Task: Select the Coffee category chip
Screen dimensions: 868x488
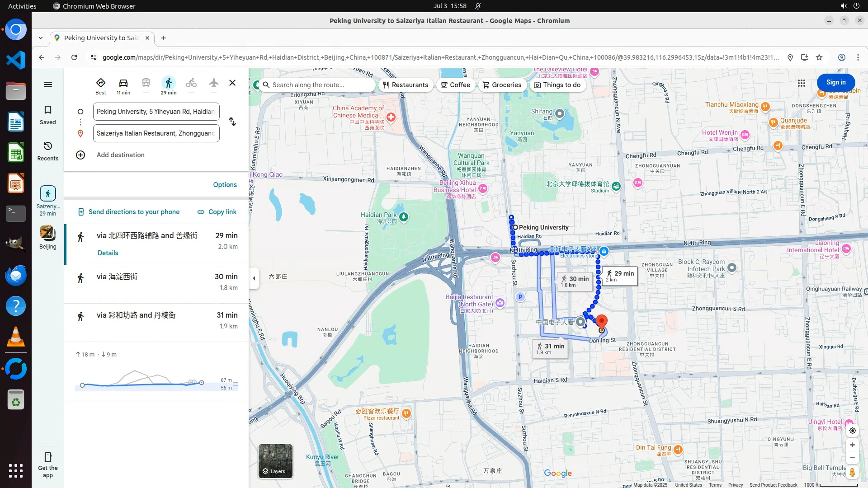Action: click(x=455, y=85)
